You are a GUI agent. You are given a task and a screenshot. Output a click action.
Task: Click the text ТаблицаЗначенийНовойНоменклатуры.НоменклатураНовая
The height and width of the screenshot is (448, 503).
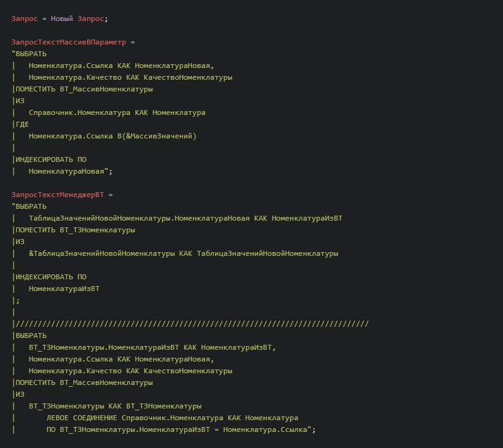[139, 218]
